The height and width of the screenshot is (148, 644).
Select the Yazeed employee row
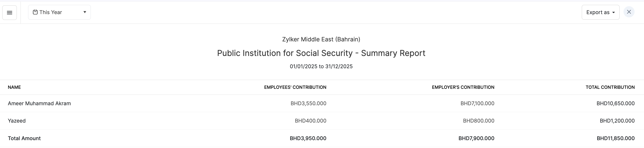(17, 121)
